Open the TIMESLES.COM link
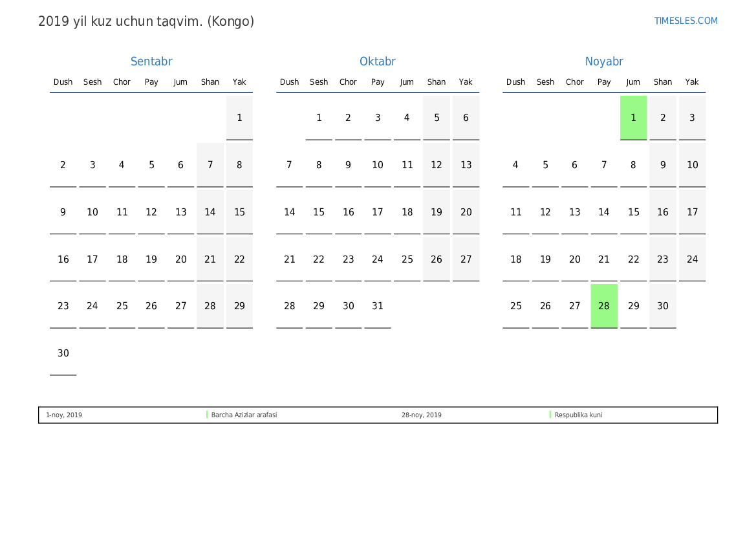This screenshot has width=756, height=535. [686, 21]
